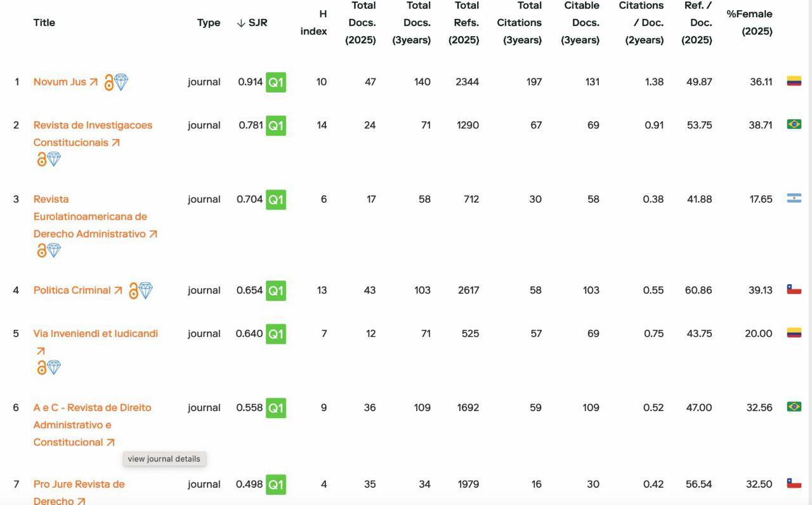Click the diamond icon beside Novum Jus
812x505 pixels.
point(121,82)
